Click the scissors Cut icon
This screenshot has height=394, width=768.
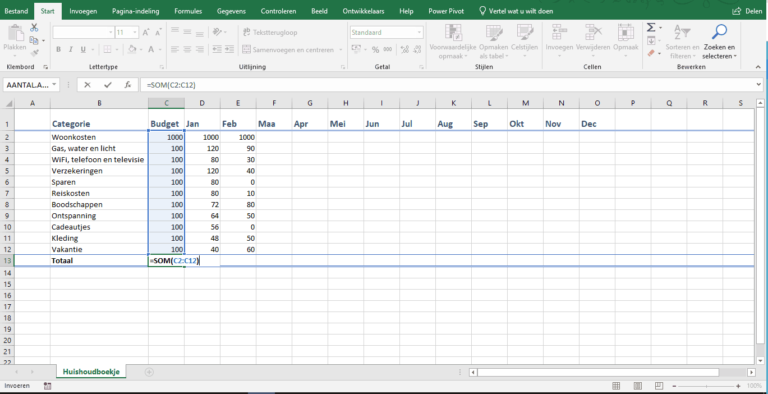[x=34, y=27]
